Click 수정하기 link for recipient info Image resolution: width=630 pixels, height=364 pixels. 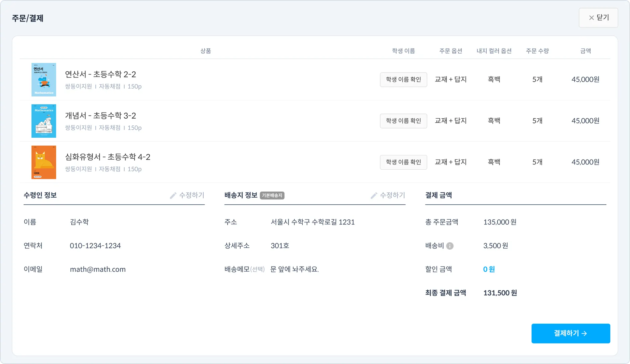[192, 195]
